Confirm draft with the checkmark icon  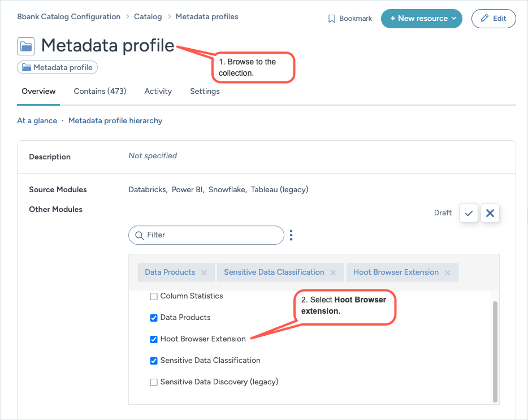coord(469,213)
